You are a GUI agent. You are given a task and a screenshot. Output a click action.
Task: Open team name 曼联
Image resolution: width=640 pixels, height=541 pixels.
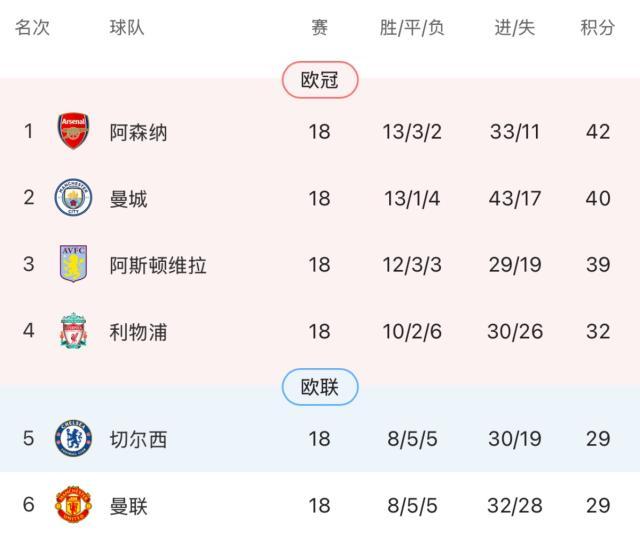(x=128, y=505)
